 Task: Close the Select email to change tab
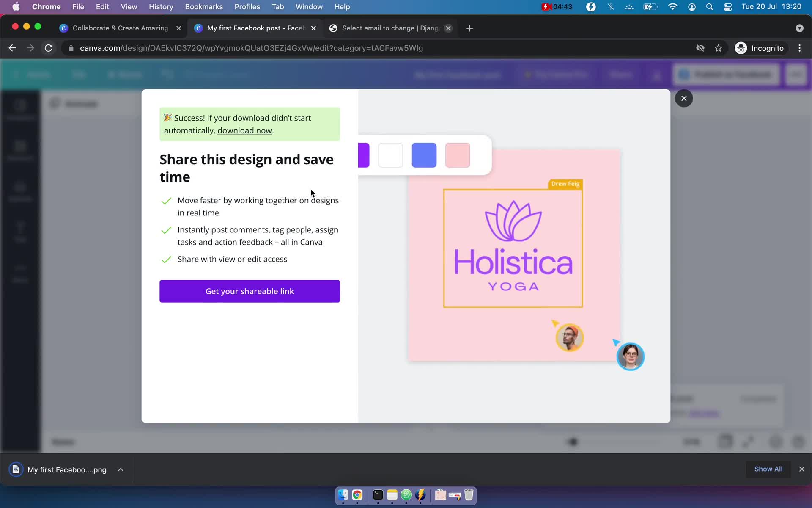pyautogui.click(x=448, y=28)
